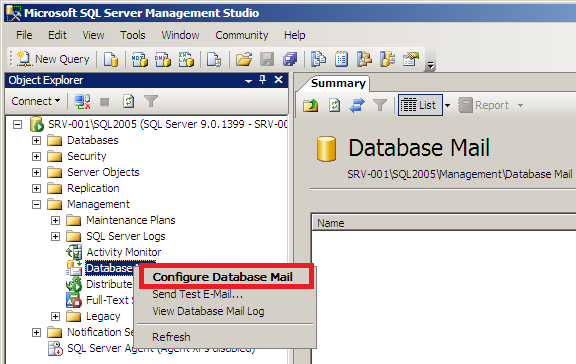Open the File menu
The width and height of the screenshot is (576, 364).
24,35
